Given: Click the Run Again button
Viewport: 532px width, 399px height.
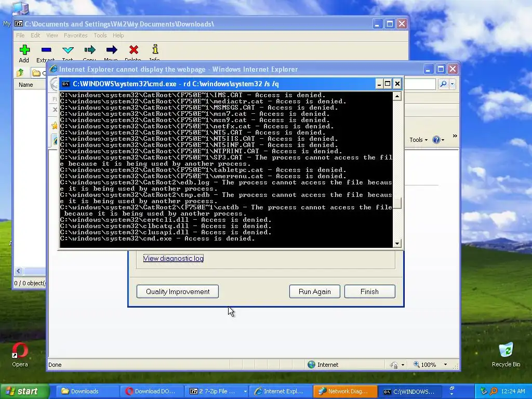Looking at the screenshot, I should point(314,291).
